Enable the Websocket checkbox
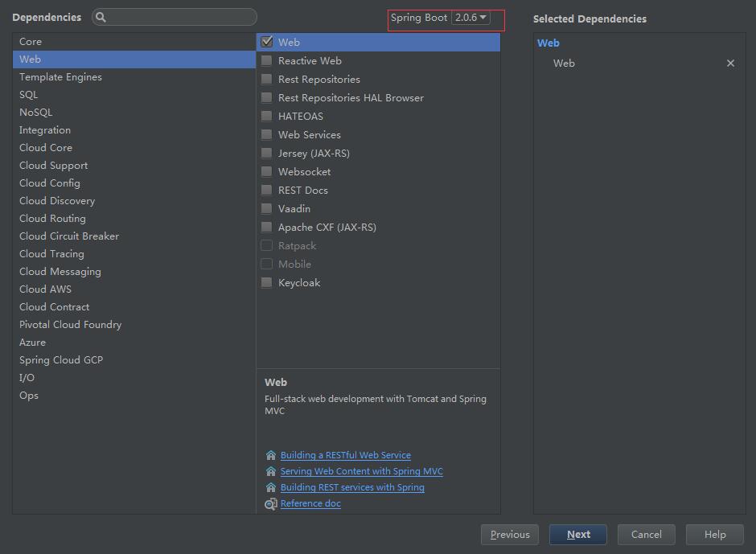Image resolution: width=756 pixels, height=554 pixels. (x=267, y=171)
